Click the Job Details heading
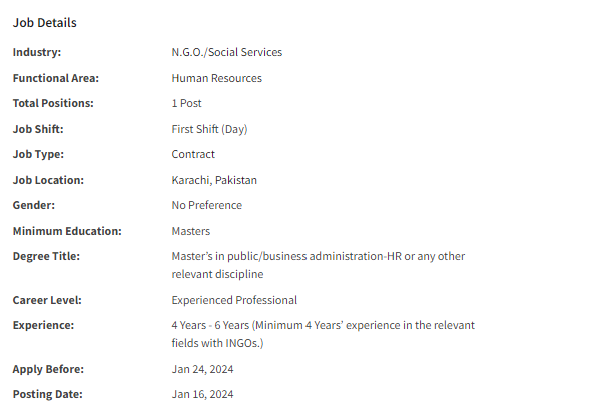 coord(45,23)
